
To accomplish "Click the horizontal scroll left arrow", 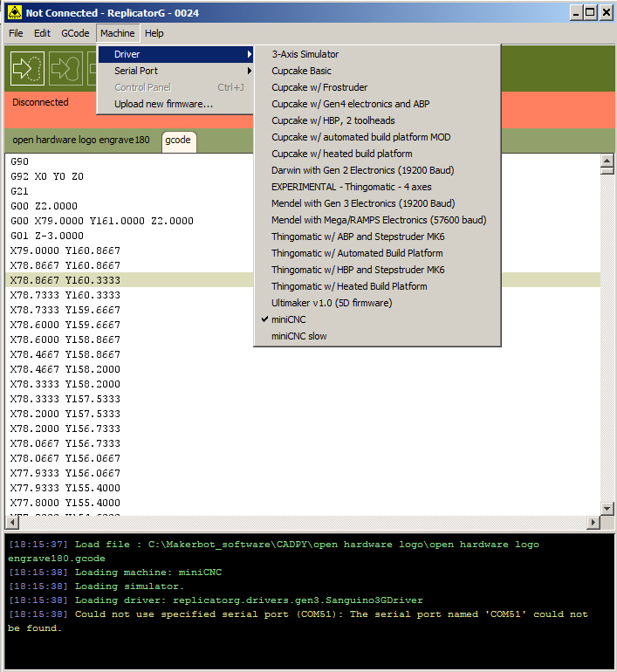I will click(x=11, y=522).
